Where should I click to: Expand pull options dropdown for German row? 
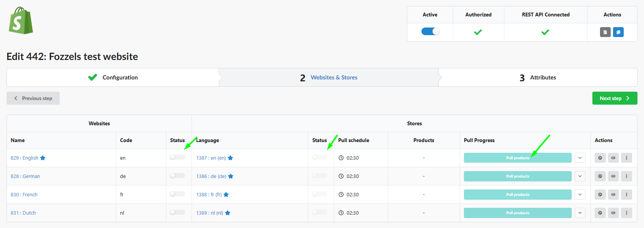[x=580, y=176]
